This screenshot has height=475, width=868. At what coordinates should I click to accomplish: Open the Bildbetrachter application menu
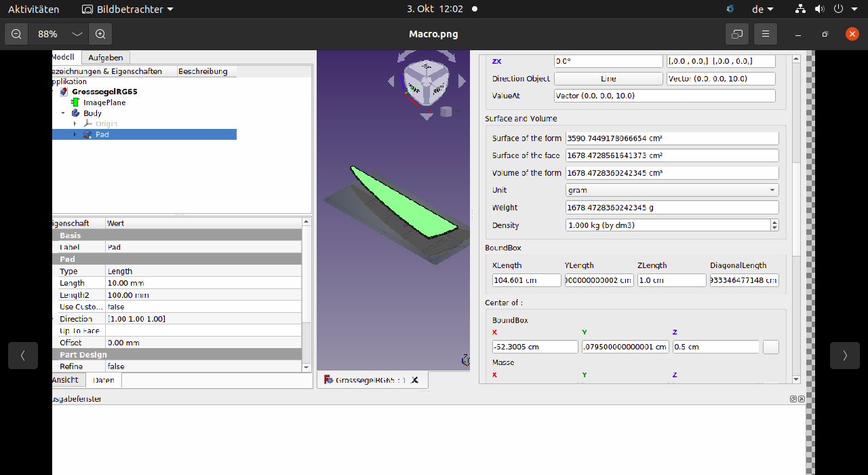127,9
